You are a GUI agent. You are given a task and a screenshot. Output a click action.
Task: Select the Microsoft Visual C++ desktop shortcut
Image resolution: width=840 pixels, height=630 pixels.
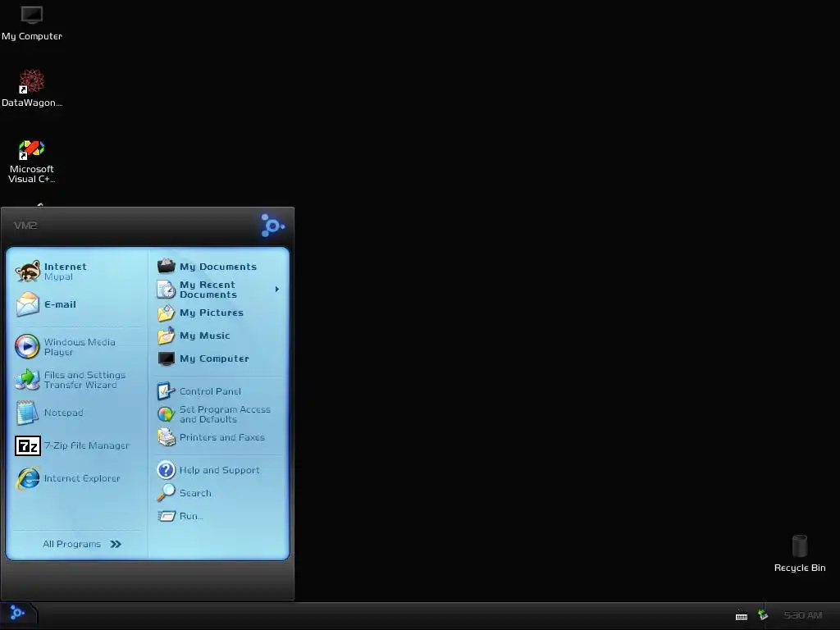32,162
